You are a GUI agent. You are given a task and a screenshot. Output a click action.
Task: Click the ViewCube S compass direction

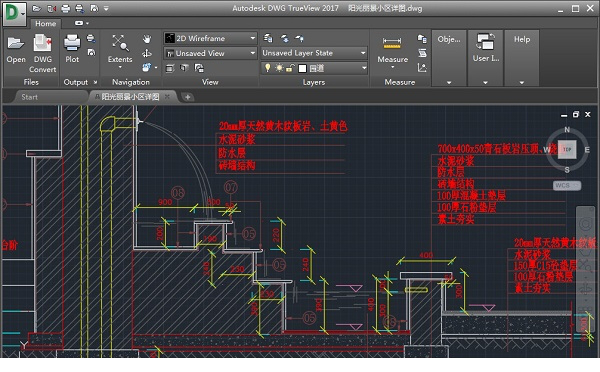tap(567, 170)
